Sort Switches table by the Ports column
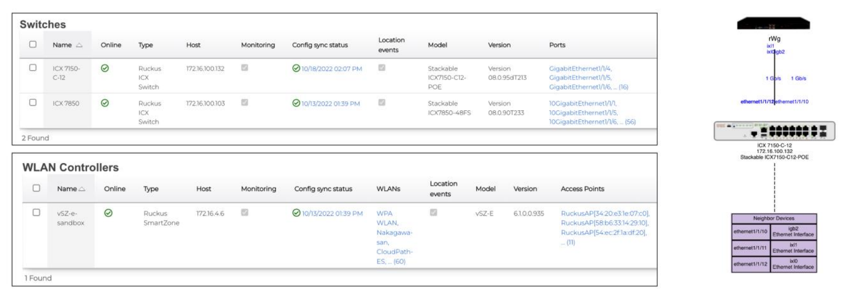Viewport: 868px width, 303px height. (x=557, y=45)
